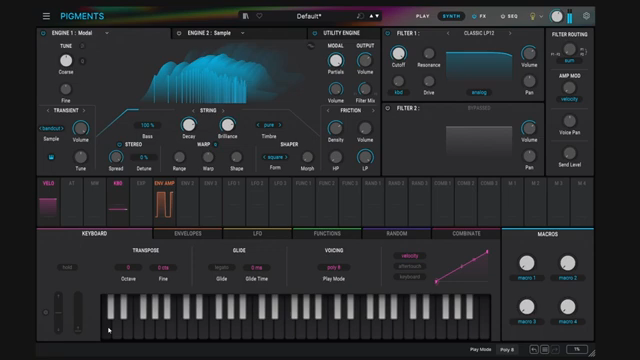Image resolution: width=640 pixels, height=360 pixels.
Task: Enable the Stereo power toggle
Action: click(120, 144)
